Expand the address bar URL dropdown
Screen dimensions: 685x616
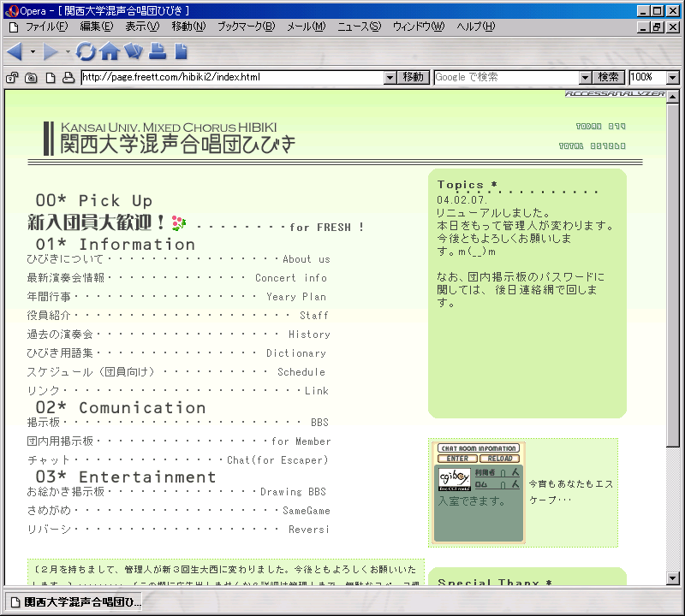pyautogui.click(x=390, y=78)
